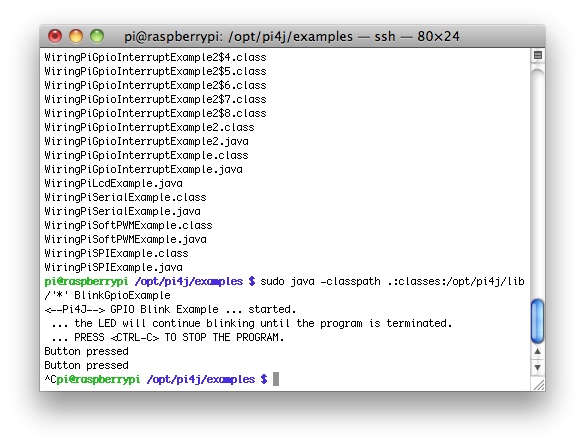Minimize the ssh terminal window

[76, 36]
